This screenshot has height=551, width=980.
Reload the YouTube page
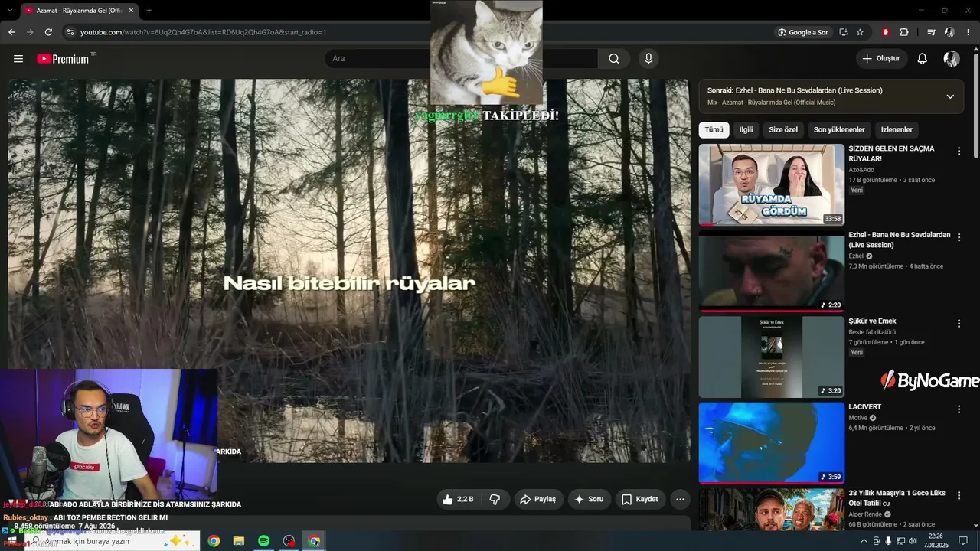coord(48,32)
